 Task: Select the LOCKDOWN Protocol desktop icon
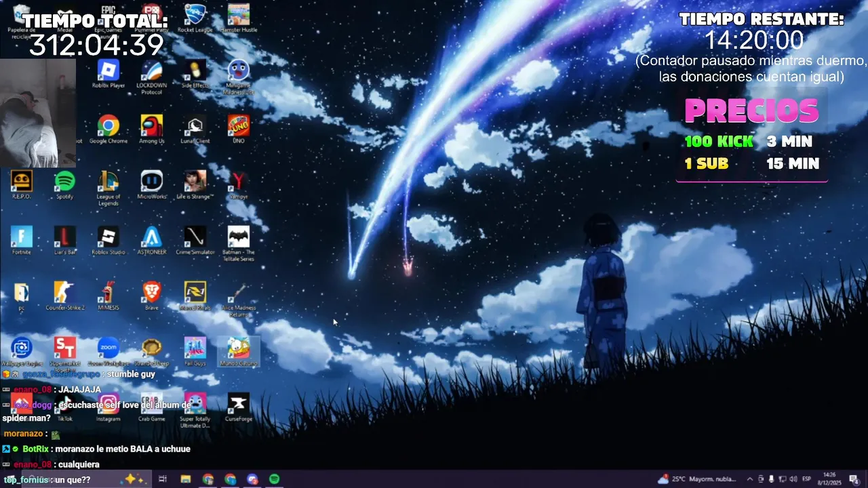click(x=151, y=77)
